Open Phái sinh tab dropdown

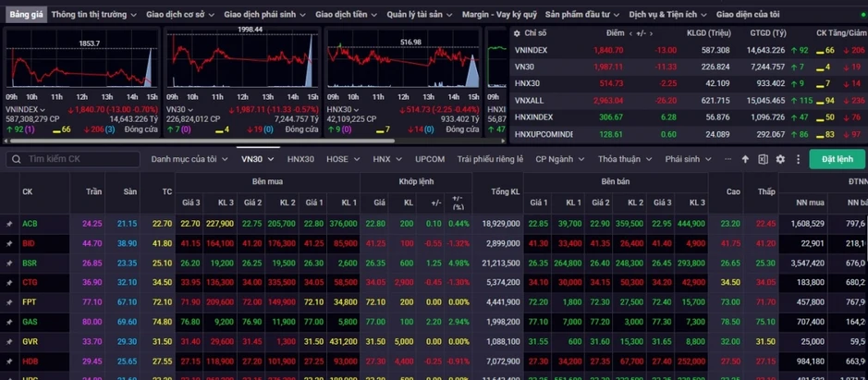coord(690,159)
